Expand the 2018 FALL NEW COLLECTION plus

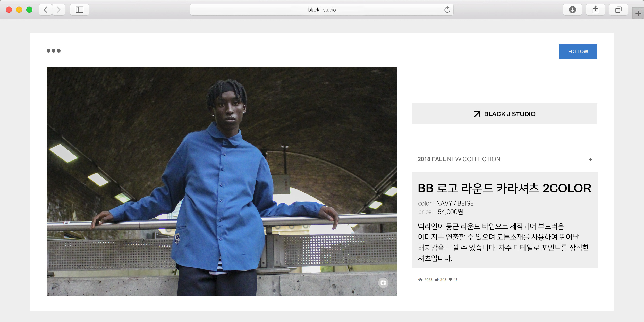point(590,160)
